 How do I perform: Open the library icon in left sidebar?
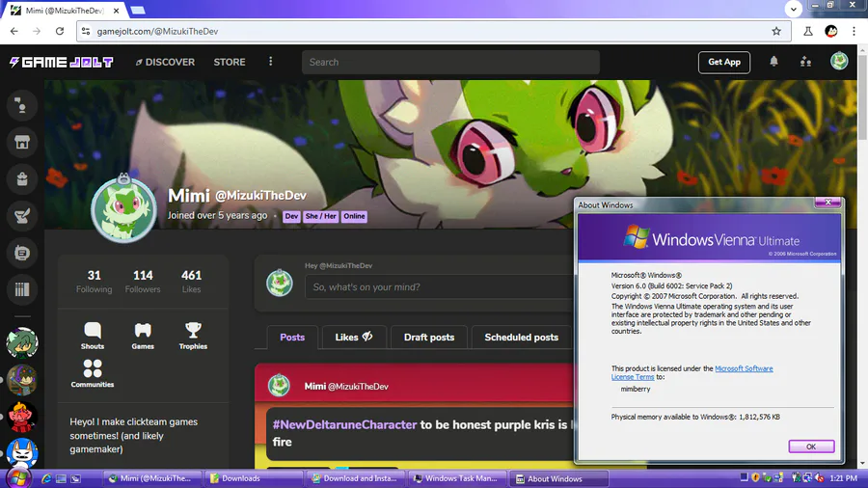(22, 289)
